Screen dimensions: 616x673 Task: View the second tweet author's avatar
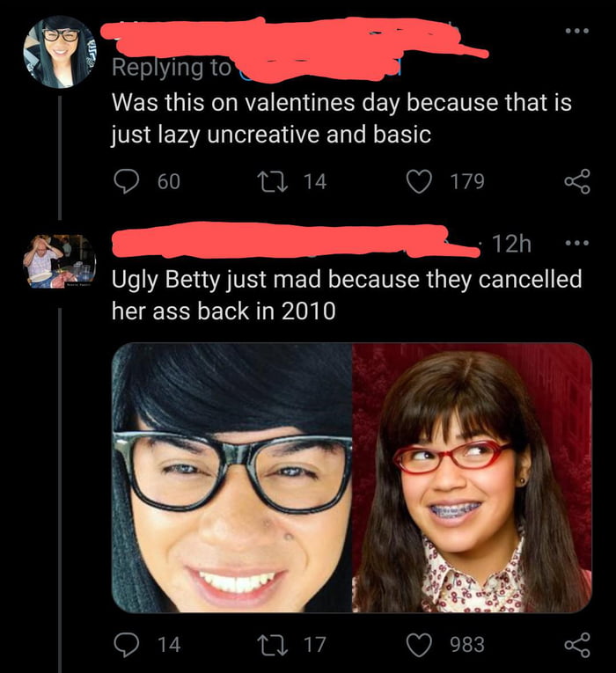click(60, 261)
